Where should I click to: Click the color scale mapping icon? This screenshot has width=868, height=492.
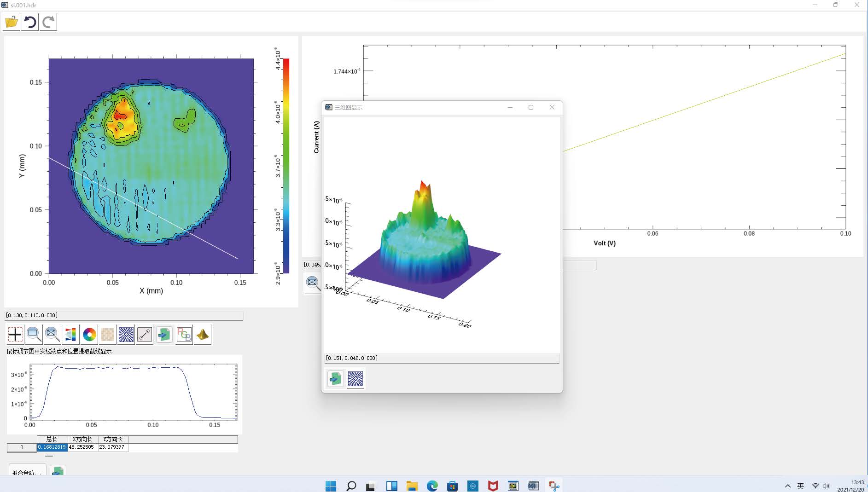(x=70, y=335)
